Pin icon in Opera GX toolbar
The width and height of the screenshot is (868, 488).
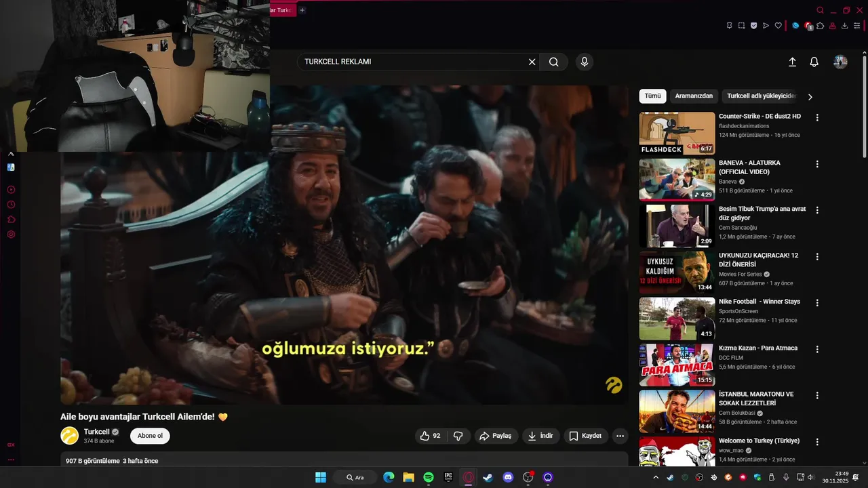[x=729, y=26]
